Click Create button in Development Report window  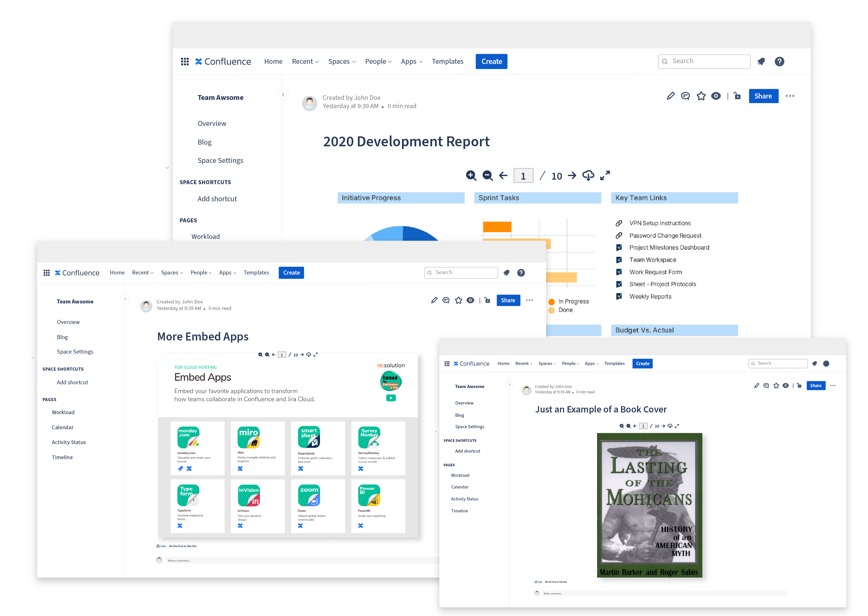[x=492, y=61]
